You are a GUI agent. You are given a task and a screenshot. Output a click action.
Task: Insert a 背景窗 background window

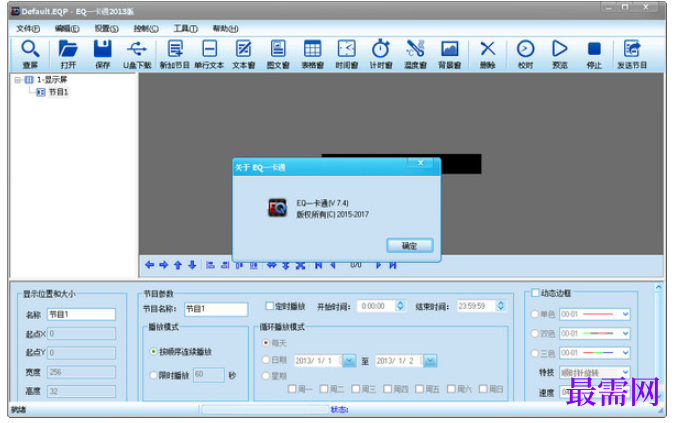(450, 49)
